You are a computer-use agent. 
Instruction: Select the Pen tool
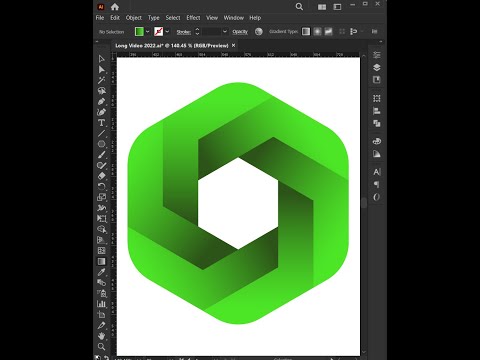tap(102, 101)
